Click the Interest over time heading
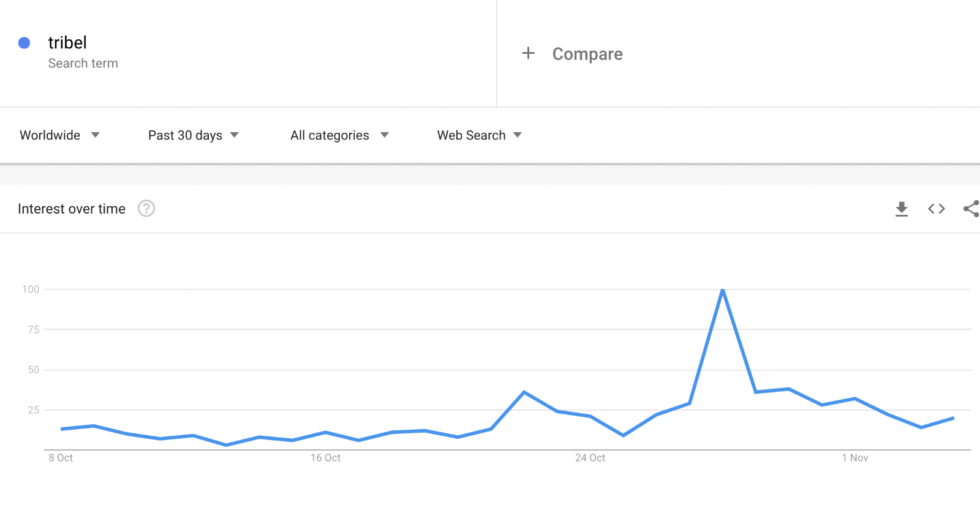Screen dimensions: 980x516 (x=72, y=209)
